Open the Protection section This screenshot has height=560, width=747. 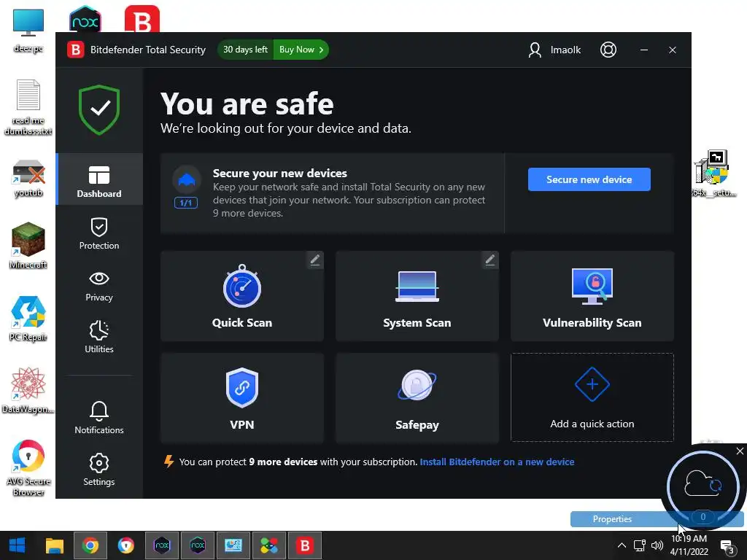99,233
